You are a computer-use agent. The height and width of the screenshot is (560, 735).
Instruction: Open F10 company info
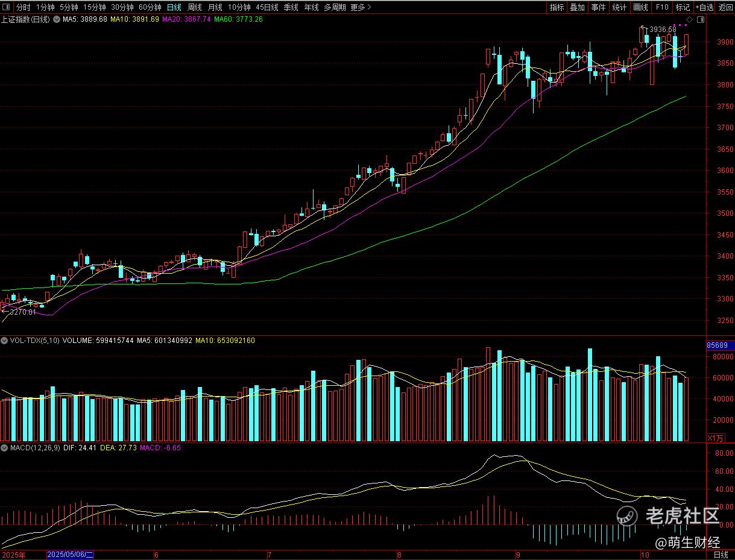[662, 7]
